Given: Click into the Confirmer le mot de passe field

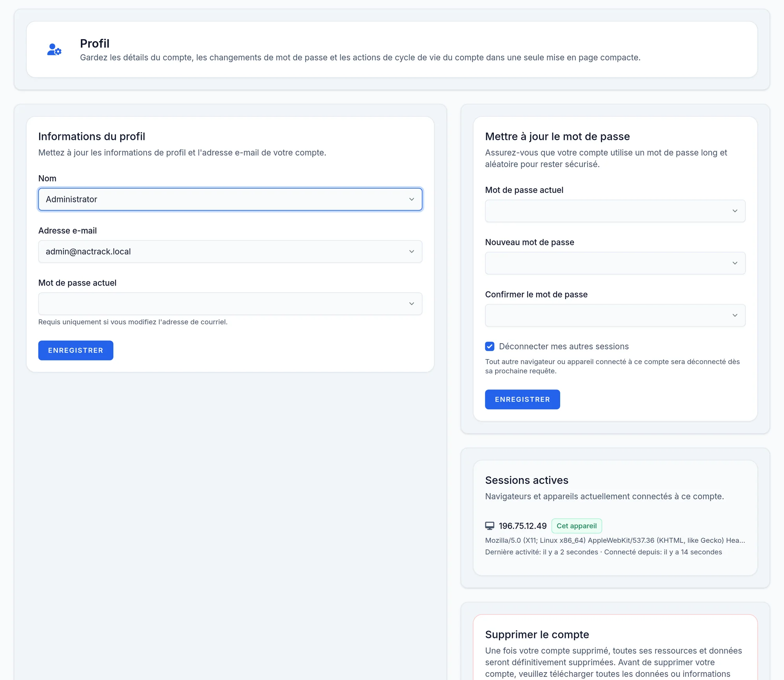Looking at the screenshot, I should pos(615,315).
